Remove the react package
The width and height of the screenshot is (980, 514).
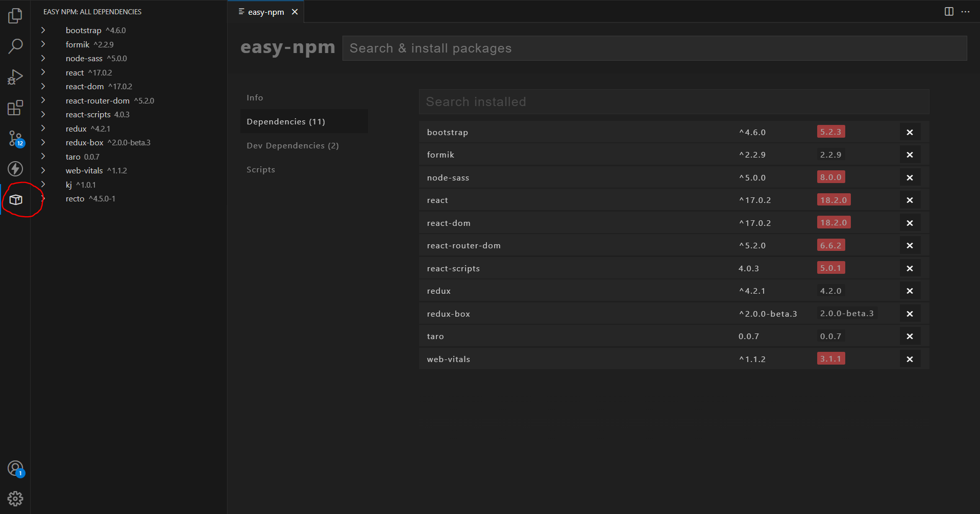910,200
